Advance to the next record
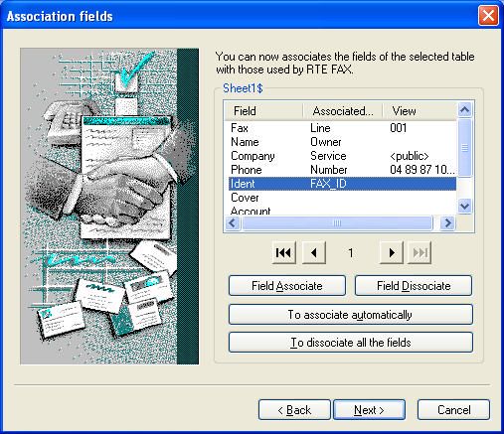The height and width of the screenshot is (434, 504). 392,252
